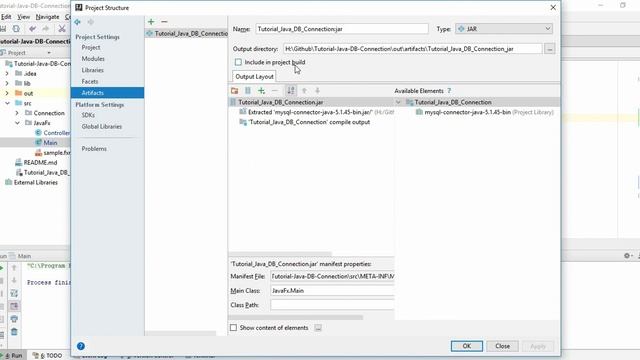This screenshot has width=640, height=360.
Task: Select the Extracted mysql-connector-java jar element
Action: tap(316, 112)
